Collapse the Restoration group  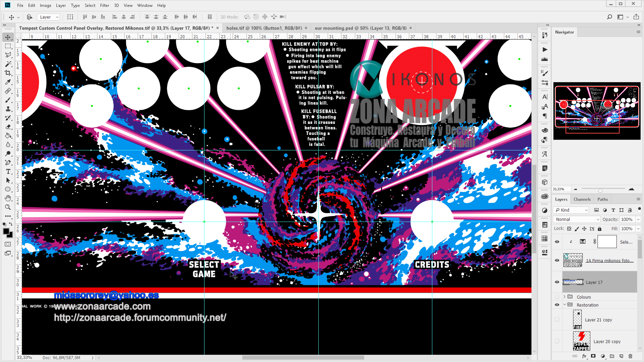pyautogui.click(x=565, y=305)
